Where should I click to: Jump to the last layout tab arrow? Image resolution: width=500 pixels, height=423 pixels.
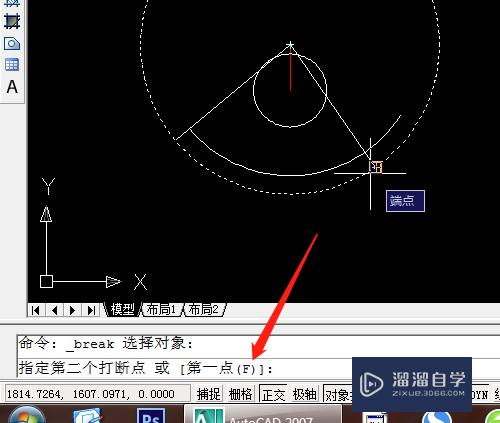click(91, 310)
